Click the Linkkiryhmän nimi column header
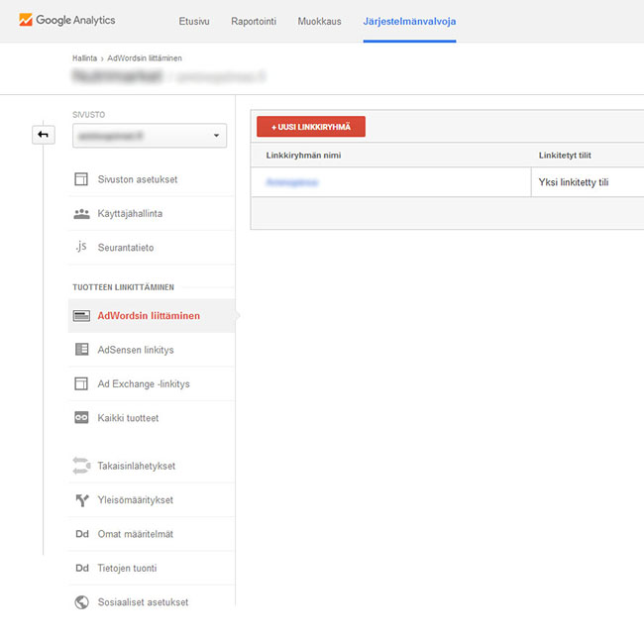644x644 pixels. (x=303, y=156)
